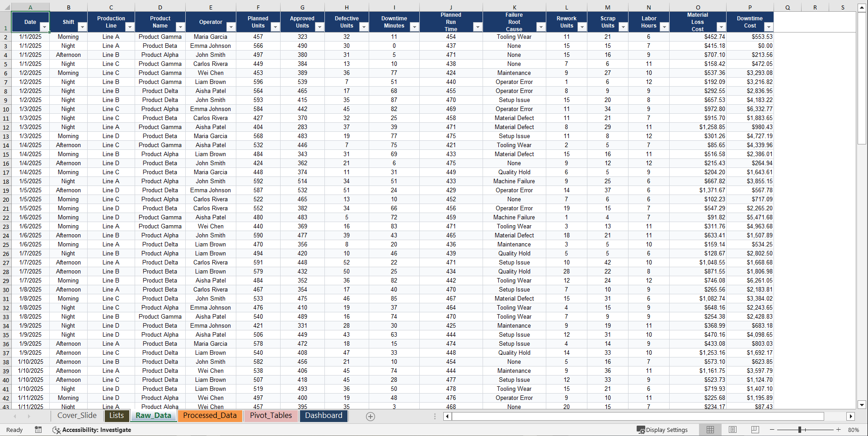Switch to the Dashboard sheet tab

coord(324,416)
